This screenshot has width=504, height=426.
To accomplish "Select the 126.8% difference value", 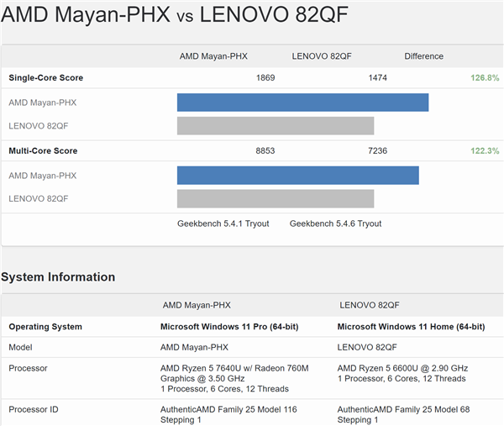I will pos(485,78).
